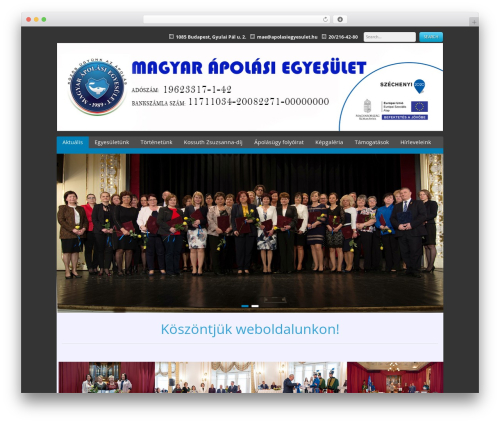
Task: Click the phone number 20/216-42-80
Action: (343, 37)
